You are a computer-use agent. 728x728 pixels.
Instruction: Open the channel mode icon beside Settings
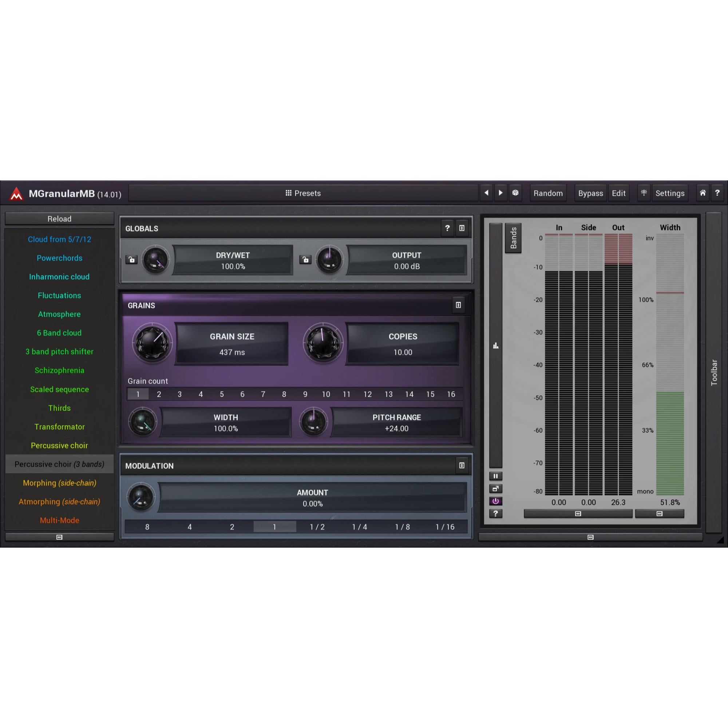coord(644,193)
